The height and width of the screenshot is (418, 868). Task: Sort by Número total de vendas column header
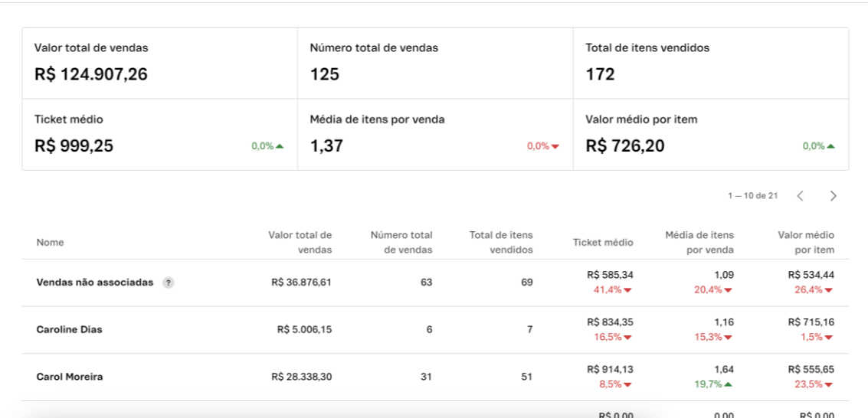click(x=401, y=242)
